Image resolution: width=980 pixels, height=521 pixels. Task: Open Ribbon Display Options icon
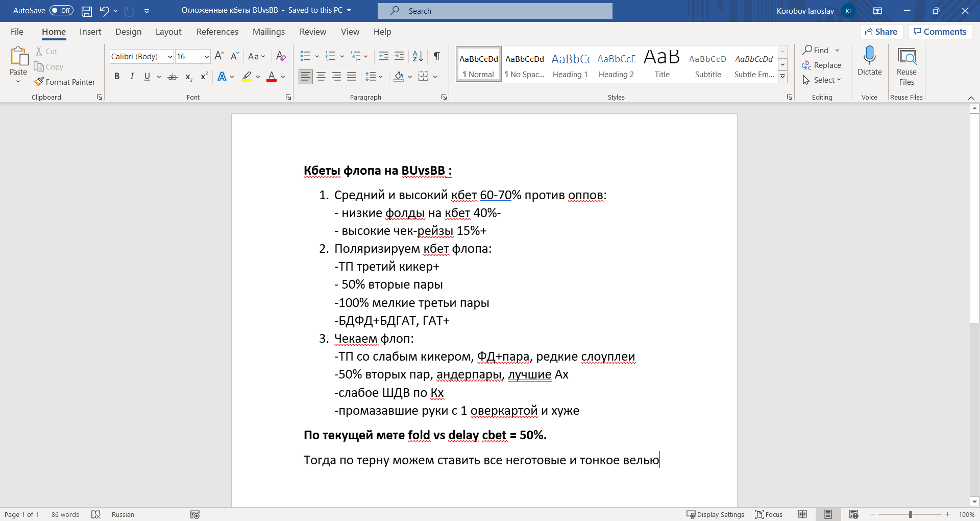point(877,11)
